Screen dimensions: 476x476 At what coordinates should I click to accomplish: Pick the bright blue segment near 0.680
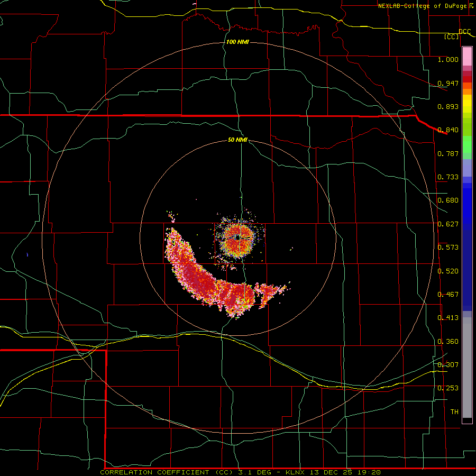(x=467, y=204)
